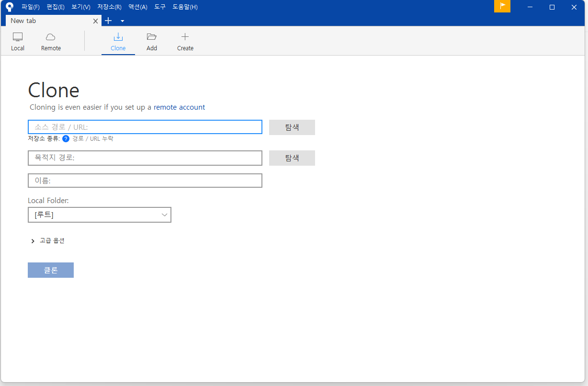Open the Create repository plus icon
Image resolution: width=588 pixels, height=386 pixels.
(185, 37)
